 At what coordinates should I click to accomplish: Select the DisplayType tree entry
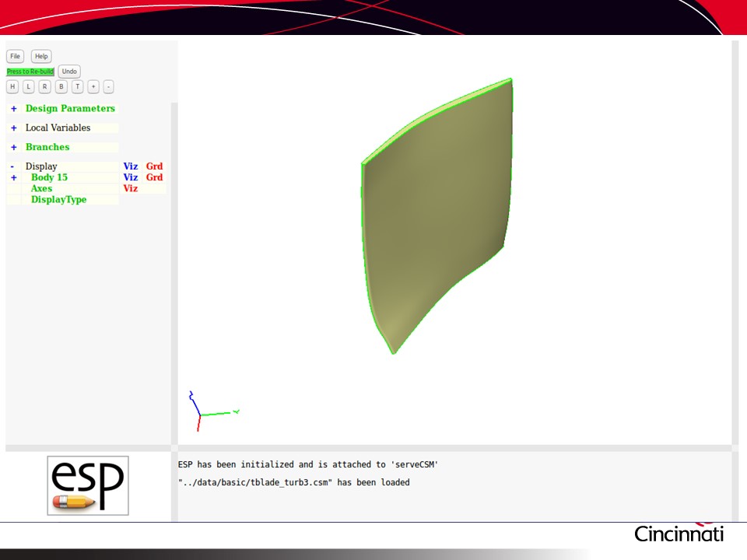[58, 200]
